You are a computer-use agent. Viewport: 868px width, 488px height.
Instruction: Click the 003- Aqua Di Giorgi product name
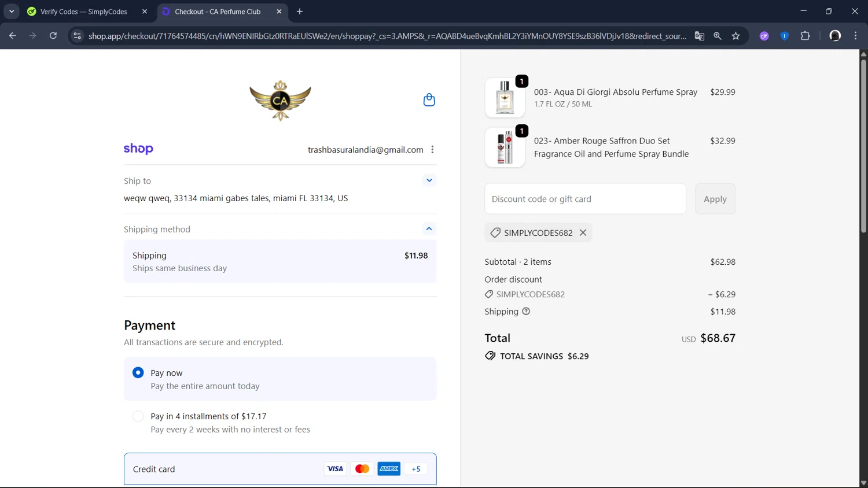(615, 92)
